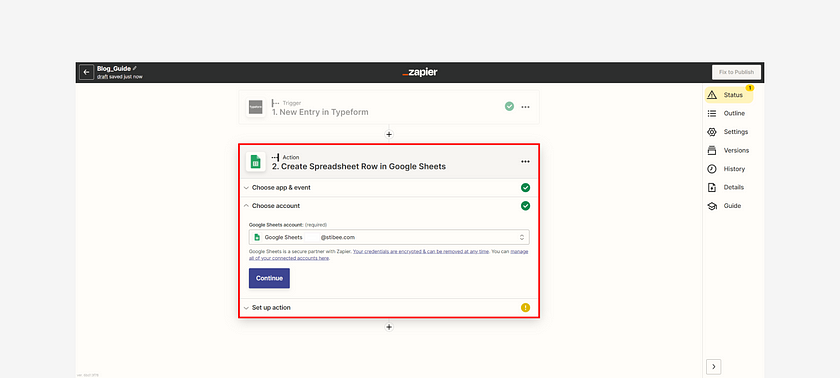
Task: Click green check beside Choose account
Action: click(526, 206)
